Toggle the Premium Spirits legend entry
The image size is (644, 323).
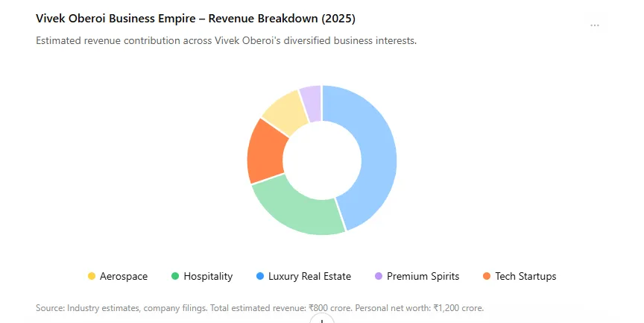tap(417, 276)
